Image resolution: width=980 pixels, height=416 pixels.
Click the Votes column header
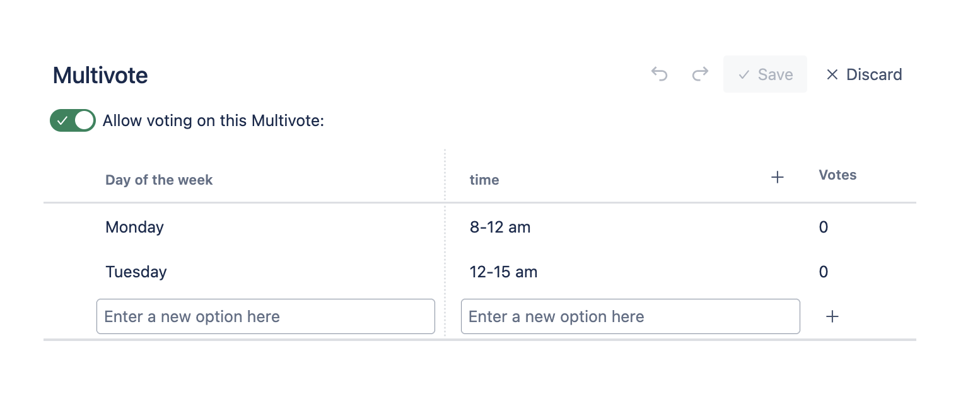[x=837, y=175]
